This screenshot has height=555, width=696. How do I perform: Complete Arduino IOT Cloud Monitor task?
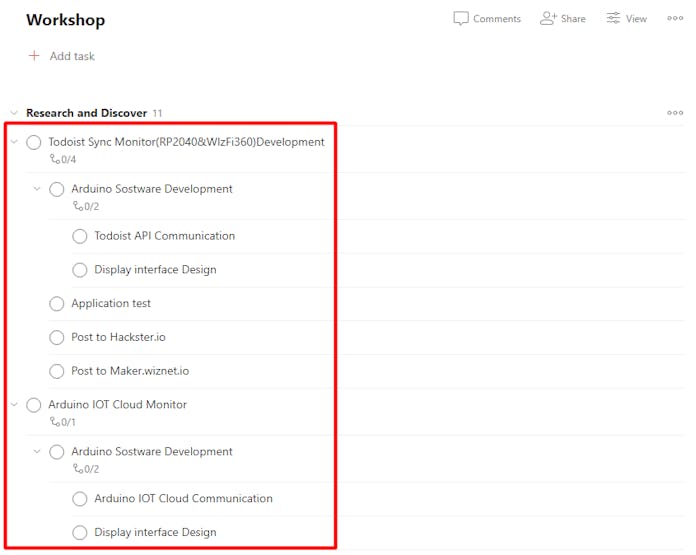tap(34, 405)
